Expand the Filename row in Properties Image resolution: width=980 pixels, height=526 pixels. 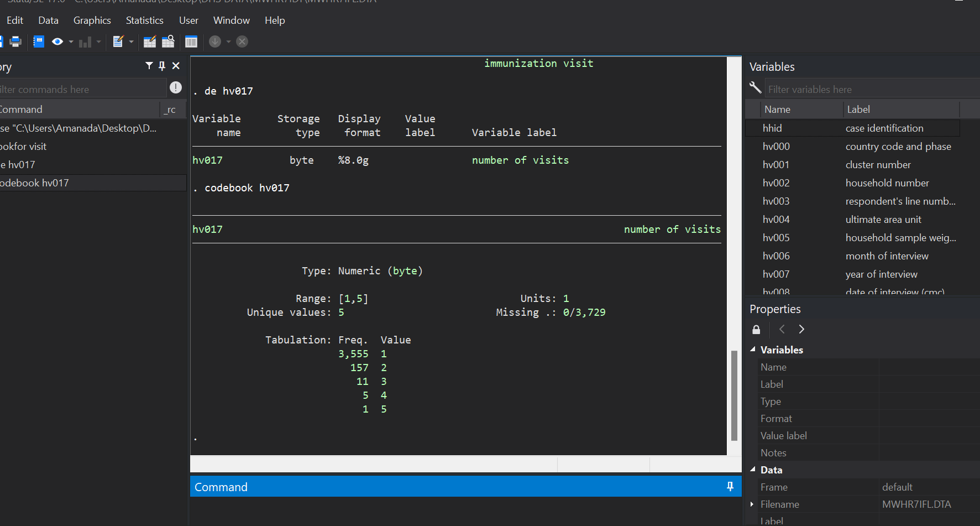(x=752, y=504)
